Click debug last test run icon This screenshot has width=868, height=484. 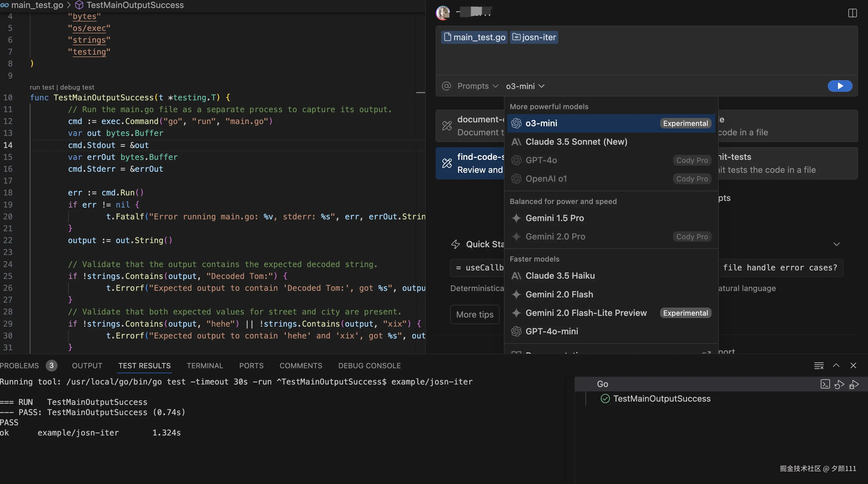click(x=854, y=384)
